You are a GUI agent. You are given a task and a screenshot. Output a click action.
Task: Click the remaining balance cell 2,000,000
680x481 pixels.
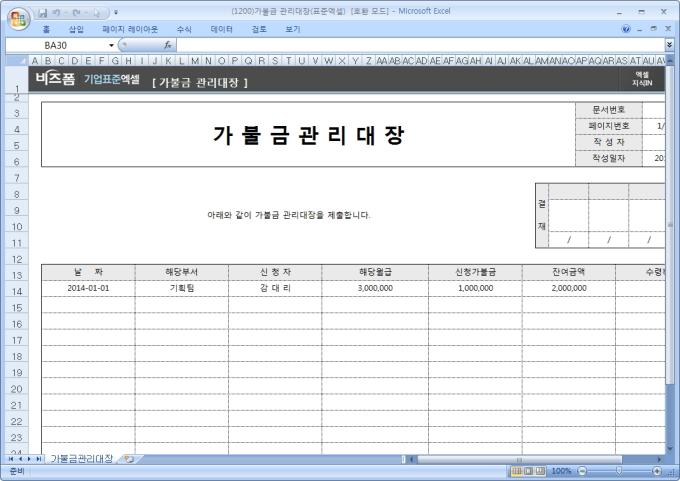click(569, 288)
